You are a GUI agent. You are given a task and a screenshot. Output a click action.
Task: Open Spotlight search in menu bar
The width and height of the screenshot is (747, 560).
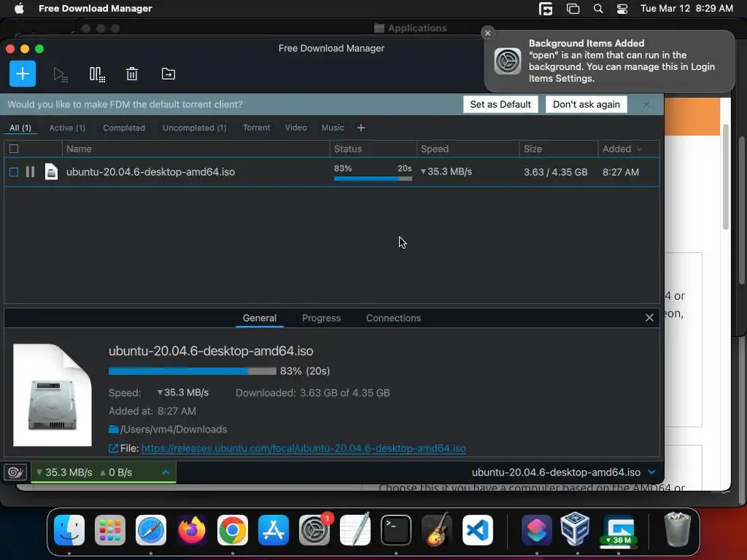click(x=598, y=9)
